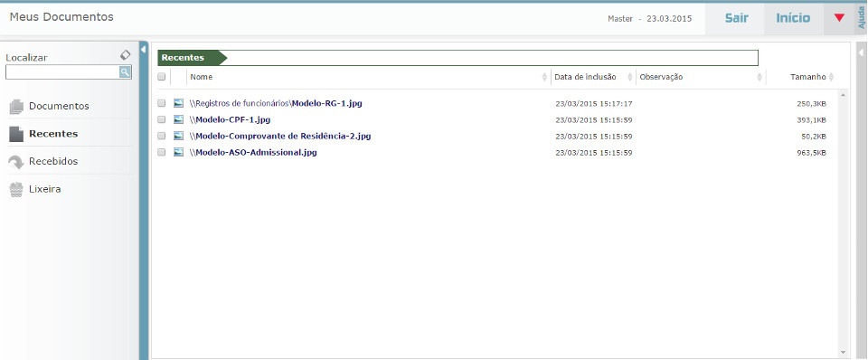Open the Ajuda side tab
Screen dimensions: 868x360
click(x=862, y=18)
